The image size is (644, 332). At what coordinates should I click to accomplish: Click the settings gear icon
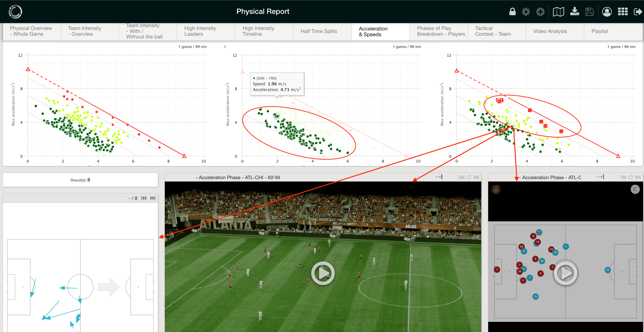(527, 11)
